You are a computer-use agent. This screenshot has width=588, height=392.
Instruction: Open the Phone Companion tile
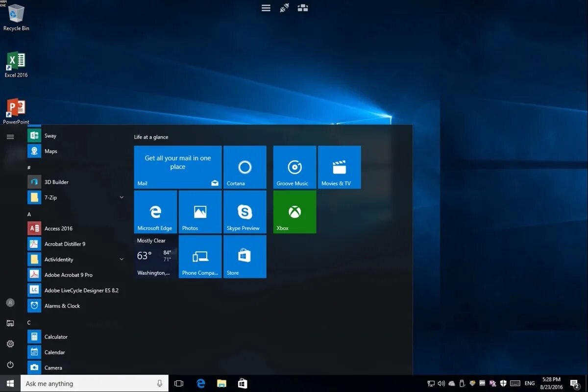200,256
